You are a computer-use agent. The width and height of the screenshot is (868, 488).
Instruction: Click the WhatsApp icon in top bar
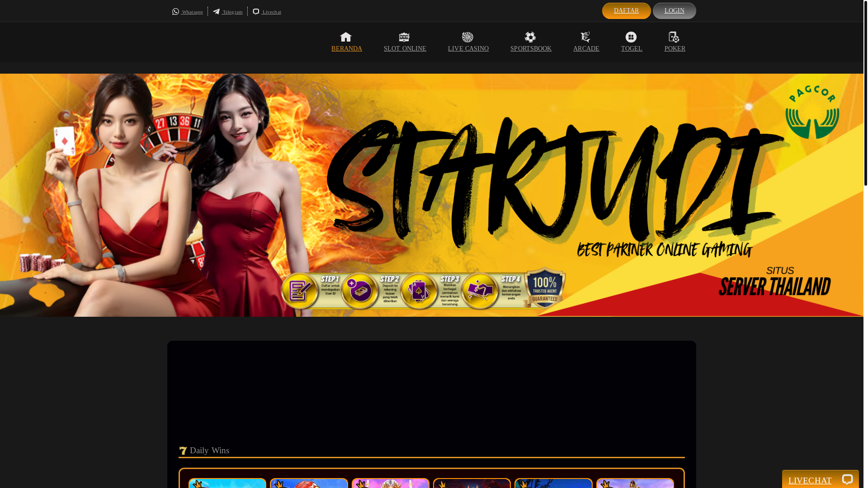[x=175, y=12]
